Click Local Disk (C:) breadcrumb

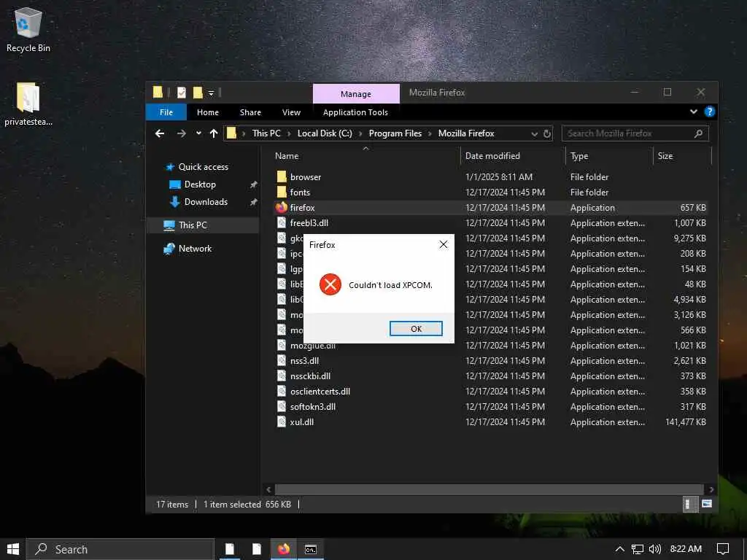tap(325, 133)
